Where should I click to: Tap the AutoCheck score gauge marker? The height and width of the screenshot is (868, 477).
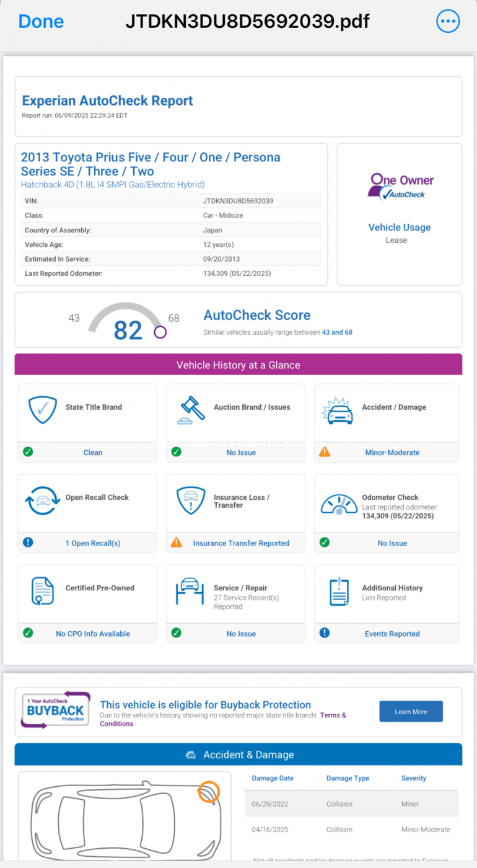click(160, 332)
